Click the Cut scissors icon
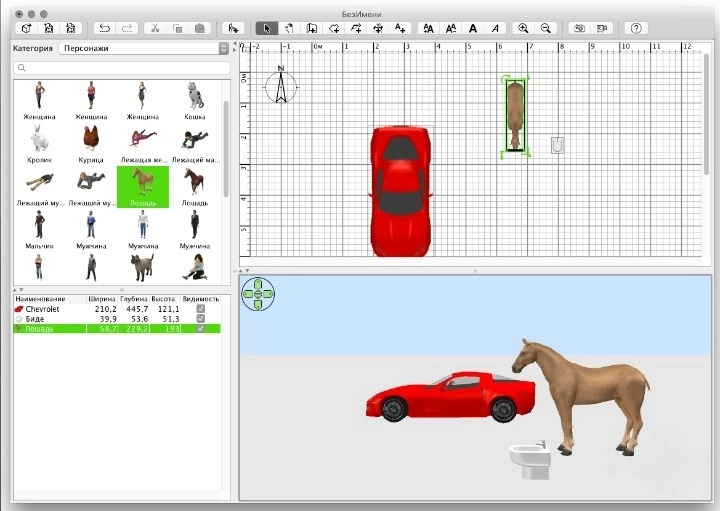The image size is (720, 511). (155, 28)
